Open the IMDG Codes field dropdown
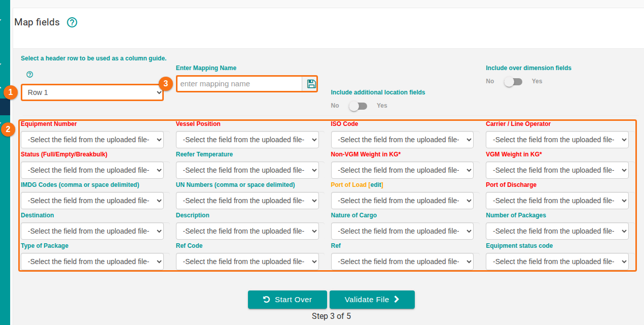The width and height of the screenshot is (644, 325). (92, 201)
